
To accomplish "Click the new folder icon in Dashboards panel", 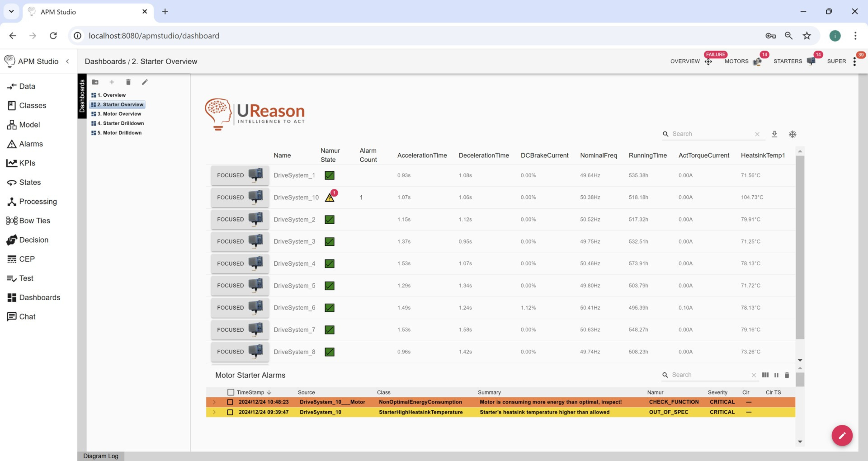I will coord(95,82).
